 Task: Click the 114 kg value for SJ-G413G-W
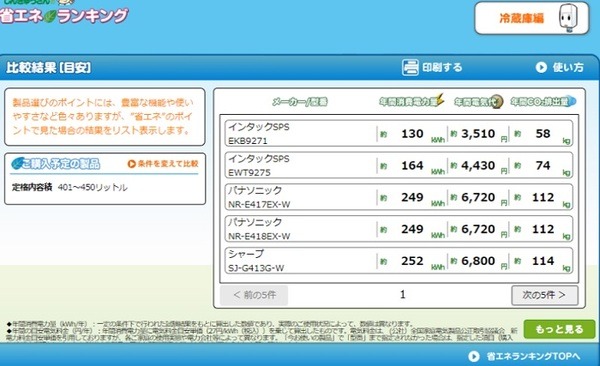click(x=543, y=261)
